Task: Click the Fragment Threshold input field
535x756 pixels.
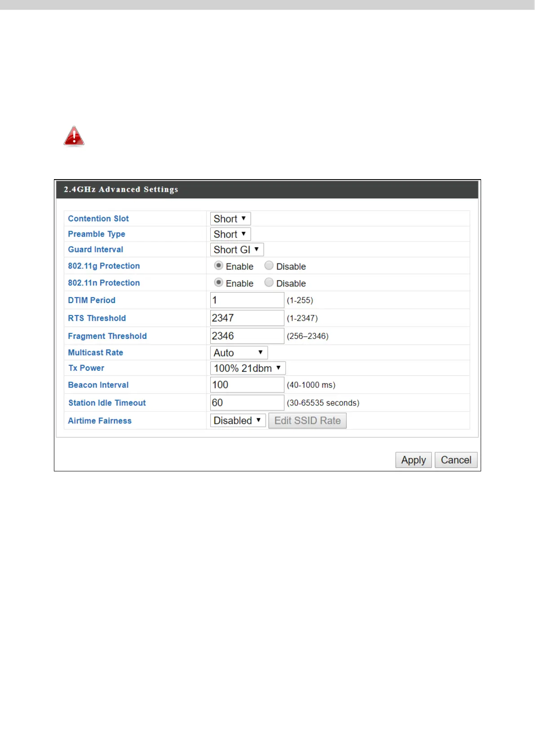Action: click(x=247, y=336)
